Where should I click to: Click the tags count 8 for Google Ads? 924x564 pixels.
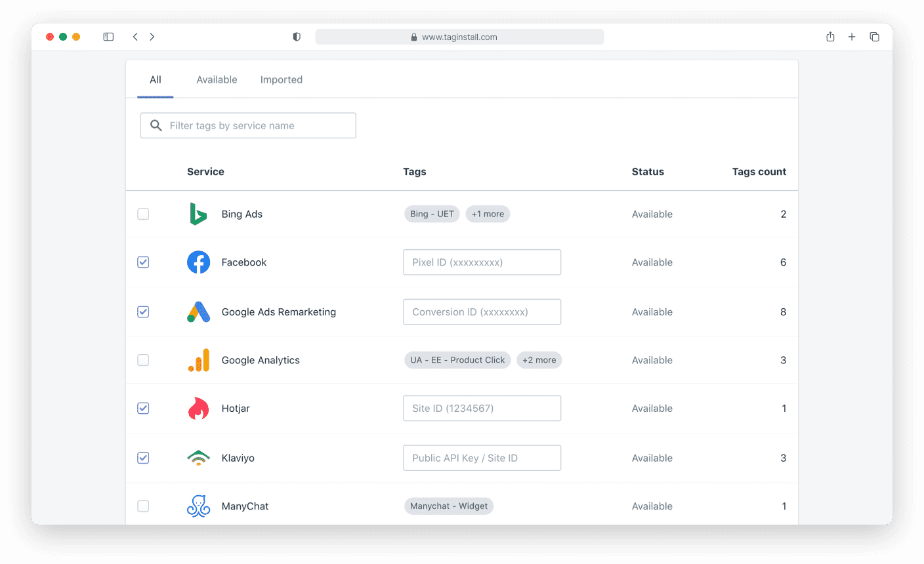point(783,312)
